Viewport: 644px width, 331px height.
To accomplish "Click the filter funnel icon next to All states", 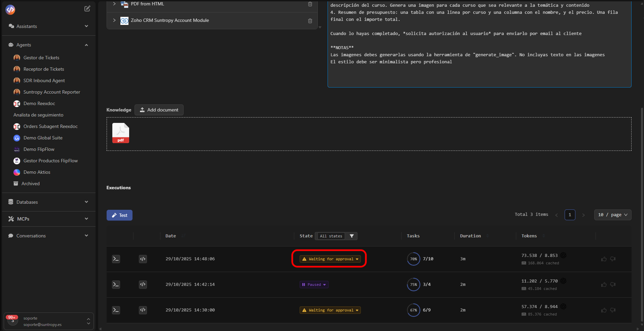I will tap(352, 236).
